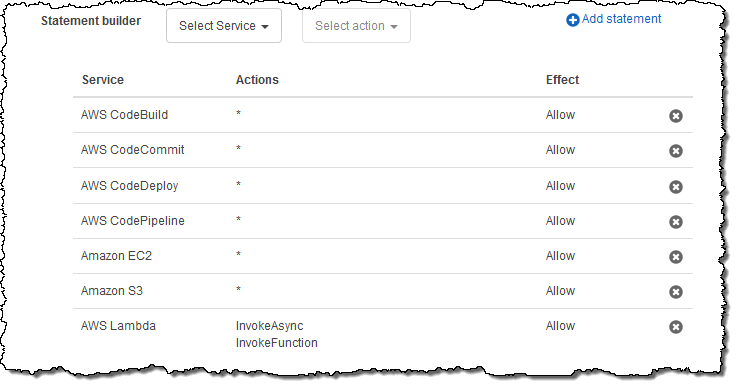Delete the AWS CodeDeploy statement row
This screenshot has height=386, width=737.
pyautogui.click(x=675, y=187)
